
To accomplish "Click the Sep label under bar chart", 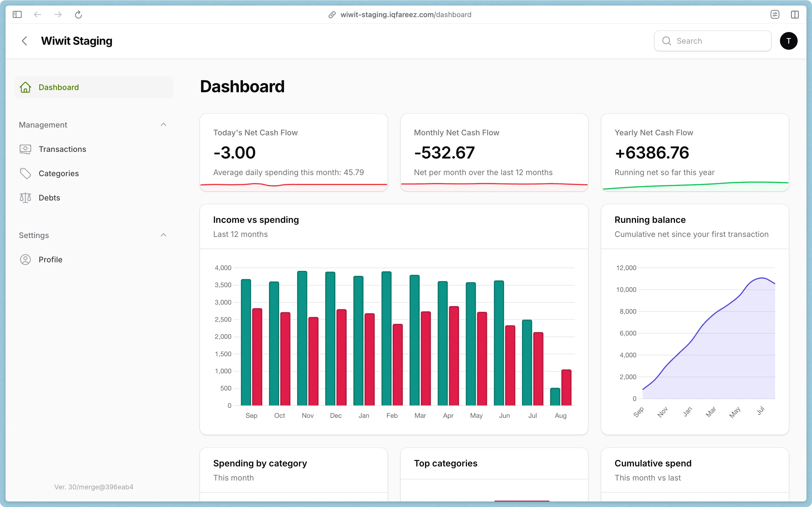I will click(x=251, y=415).
